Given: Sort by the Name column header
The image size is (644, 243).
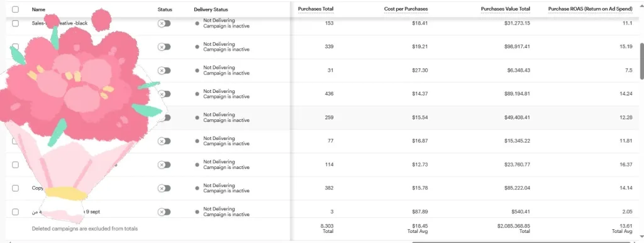Looking at the screenshot, I should [x=38, y=9].
